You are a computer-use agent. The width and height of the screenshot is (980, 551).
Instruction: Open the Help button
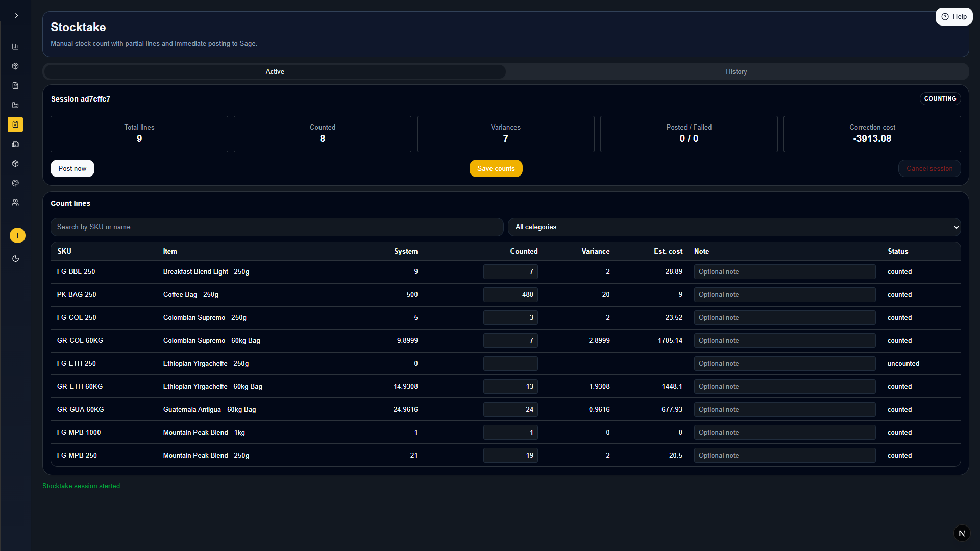[x=953, y=17]
